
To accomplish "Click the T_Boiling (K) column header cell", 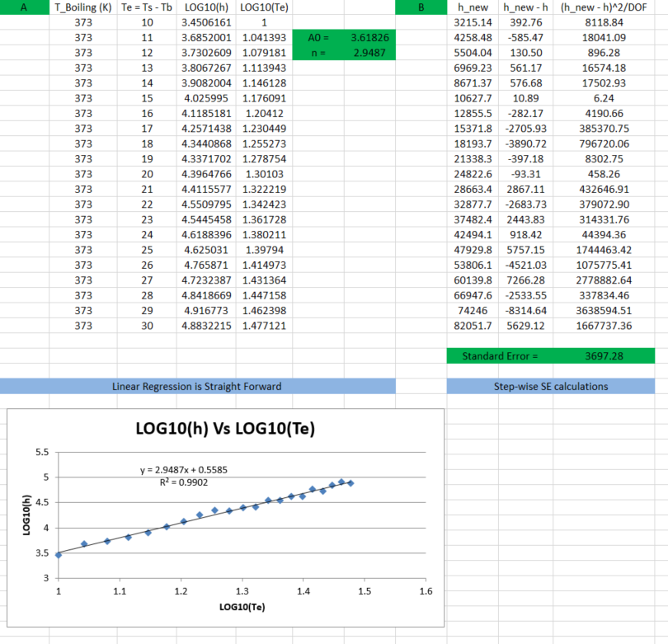I will pos(82,7).
